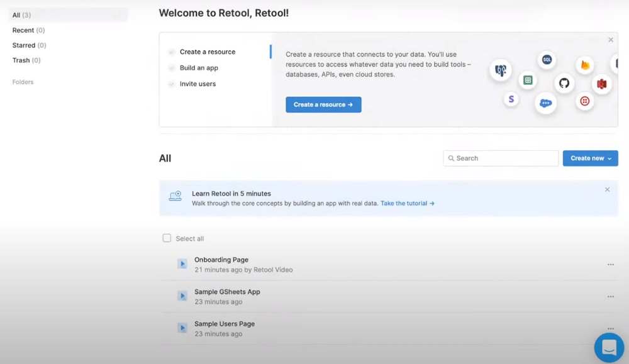Select the Firebase icon
Viewport: 629px width, 364px height.
tap(584, 64)
